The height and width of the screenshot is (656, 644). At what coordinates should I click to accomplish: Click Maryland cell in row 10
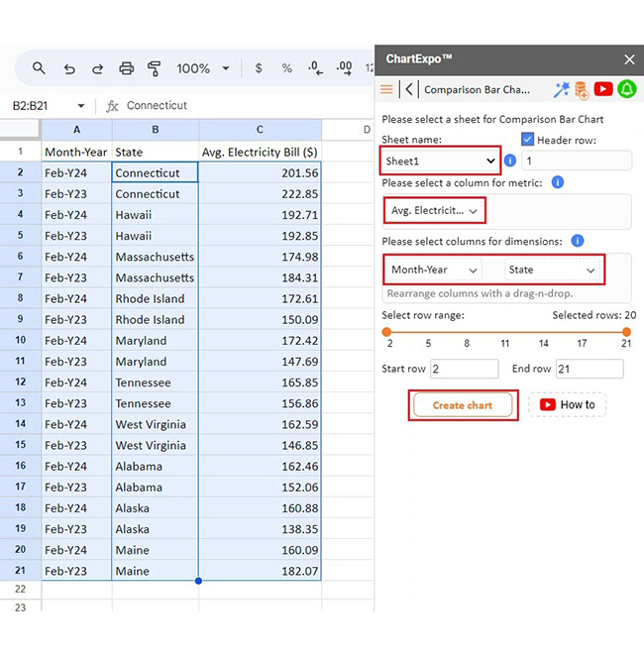tap(156, 340)
